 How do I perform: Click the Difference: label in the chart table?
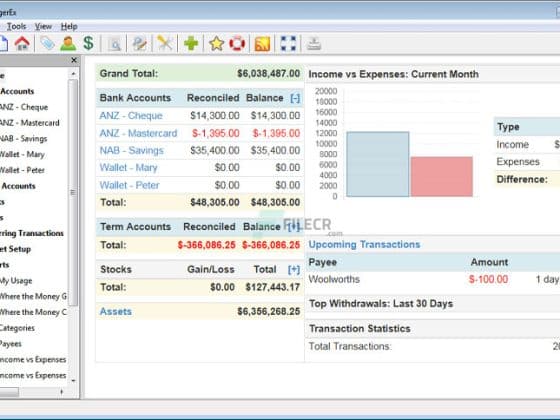[522, 179]
